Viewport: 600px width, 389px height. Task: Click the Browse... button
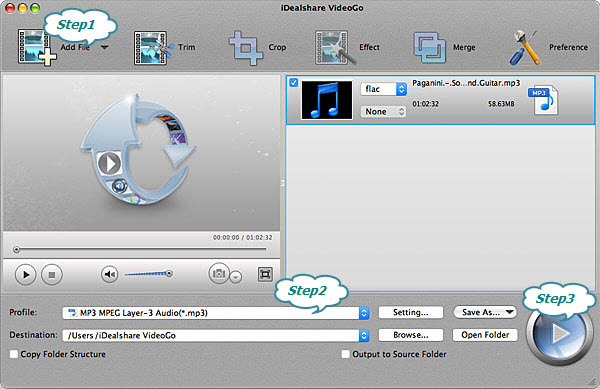pos(411,335)
